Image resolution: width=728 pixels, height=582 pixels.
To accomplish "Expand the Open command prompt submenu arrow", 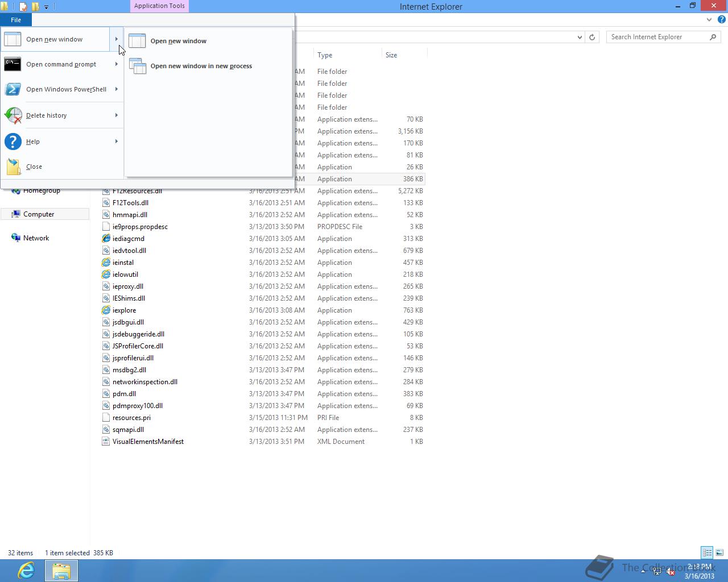I will point(116,64).
